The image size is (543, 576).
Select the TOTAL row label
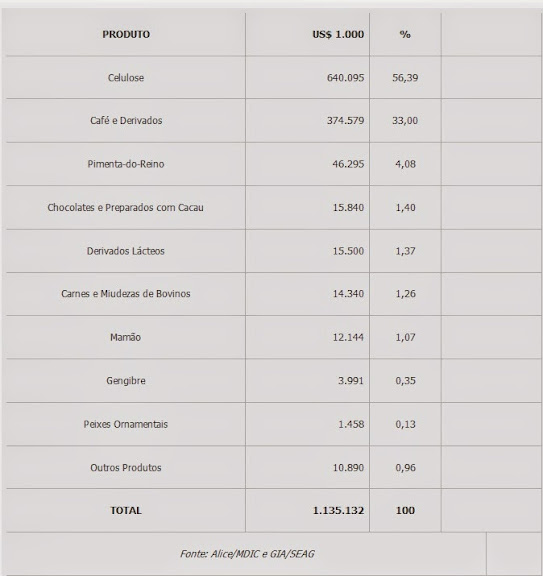point(126,511)
